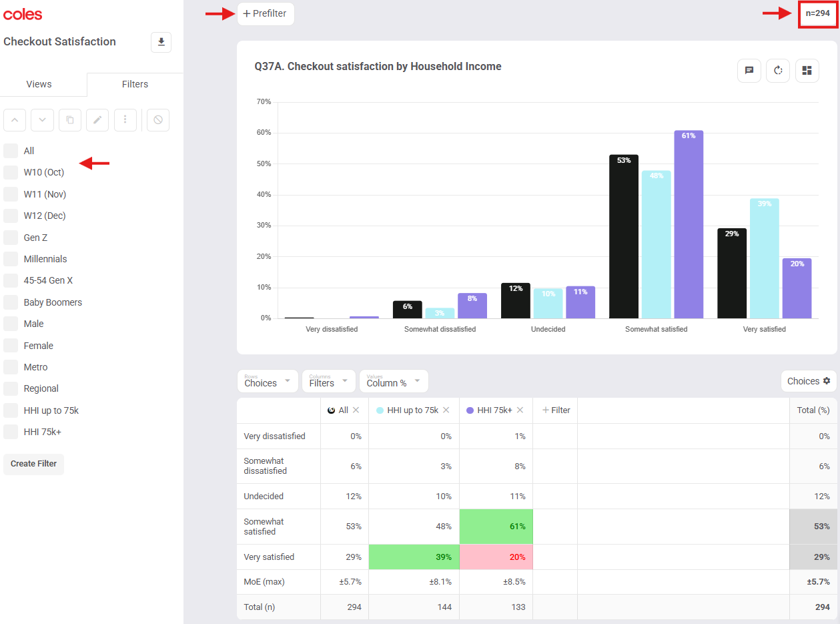The height and width of the screenshot is (624, 840).
Task: Click the purple 61% Somewhat satisfied bar
Action: pyautogui.click(x=689, y=224)
